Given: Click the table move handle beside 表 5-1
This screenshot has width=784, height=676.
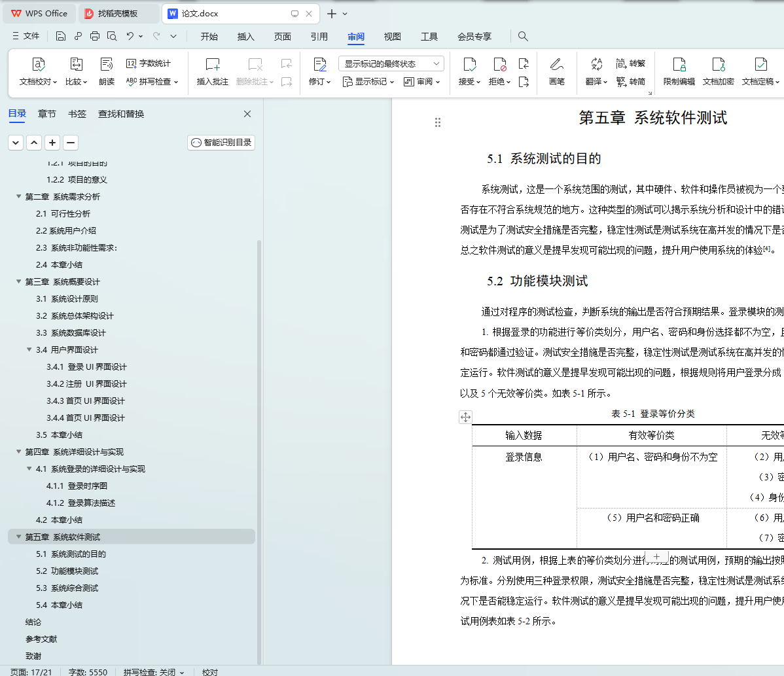Looking at the screenshot, I should tap(465, 417).
